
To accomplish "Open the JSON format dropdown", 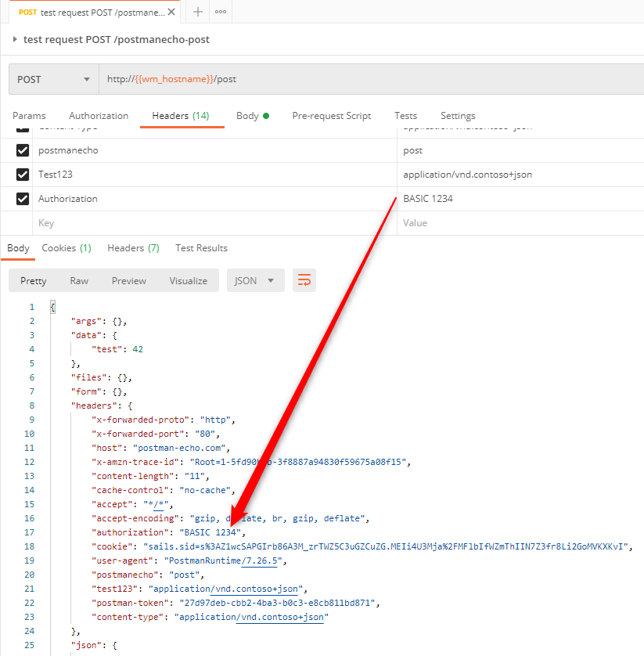I will (256, 280).
